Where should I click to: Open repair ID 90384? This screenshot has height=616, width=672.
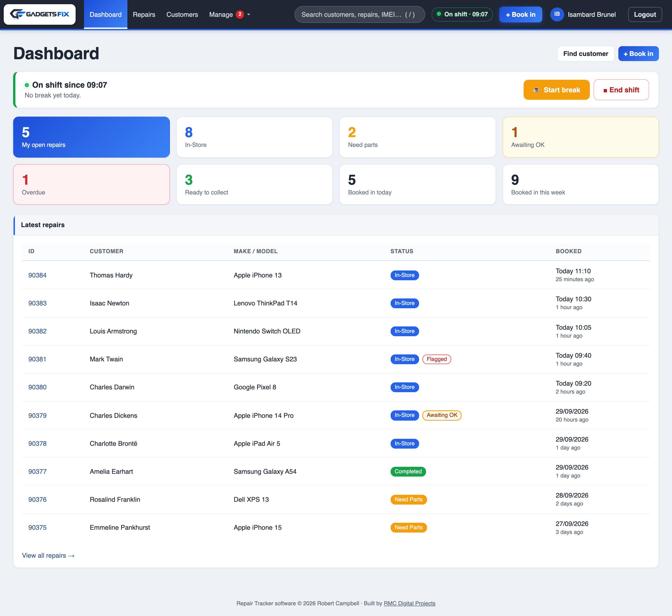37,275
